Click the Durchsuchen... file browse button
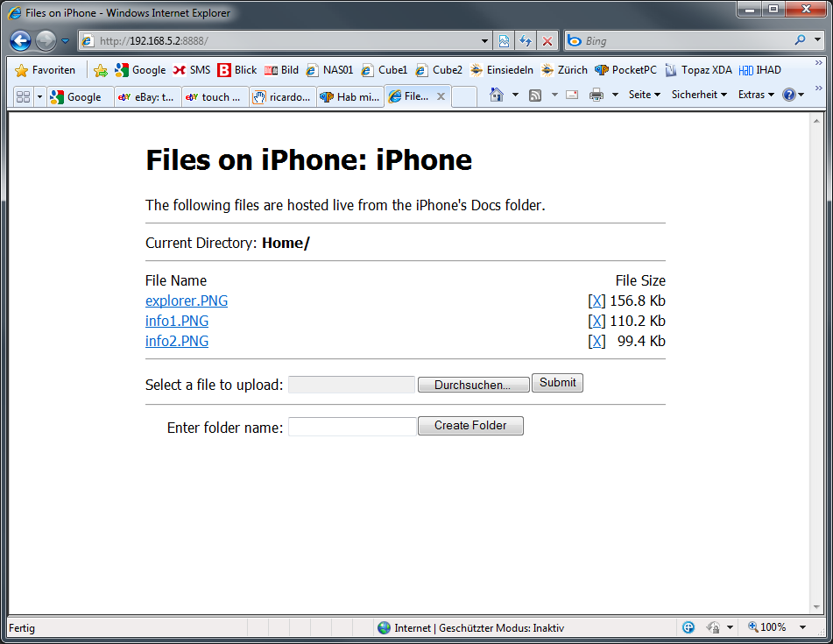This screenshot has height=644, width=833. tap(473, 385)
